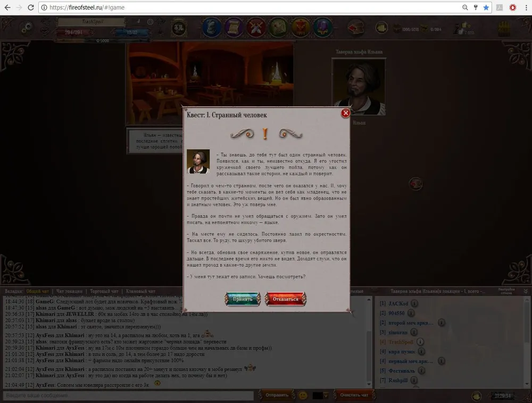Show info for player Фестиваль
This screenshot has height=403, width=532.
[421, 371]
